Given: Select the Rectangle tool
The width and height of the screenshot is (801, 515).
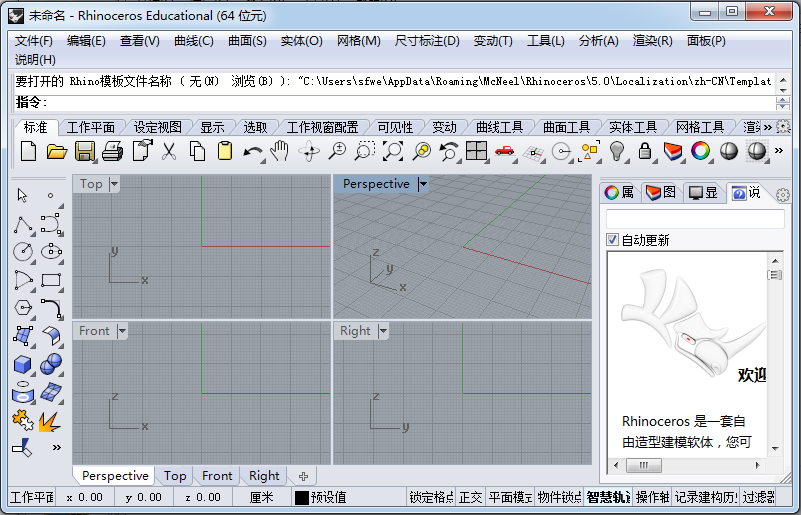Looking at the screenshot, I should [x=52, y=281].
